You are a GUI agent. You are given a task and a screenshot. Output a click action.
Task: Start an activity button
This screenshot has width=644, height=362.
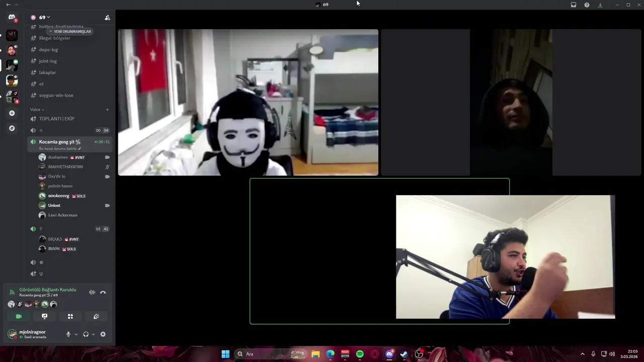coord(70,316)
